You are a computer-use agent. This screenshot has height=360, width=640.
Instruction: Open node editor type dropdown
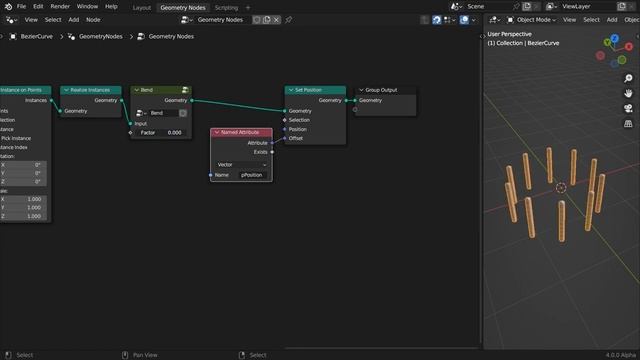tap(11, 20)
